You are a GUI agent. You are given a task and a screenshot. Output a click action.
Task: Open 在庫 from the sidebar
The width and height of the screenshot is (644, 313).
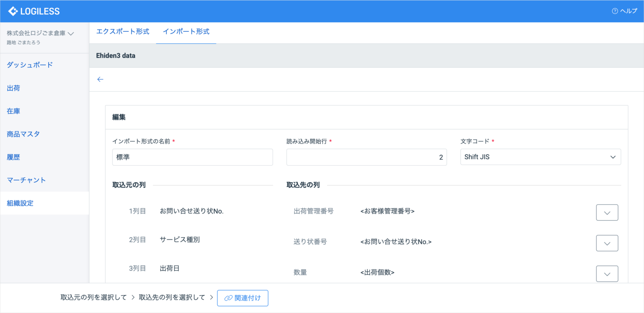pos(13,111)
